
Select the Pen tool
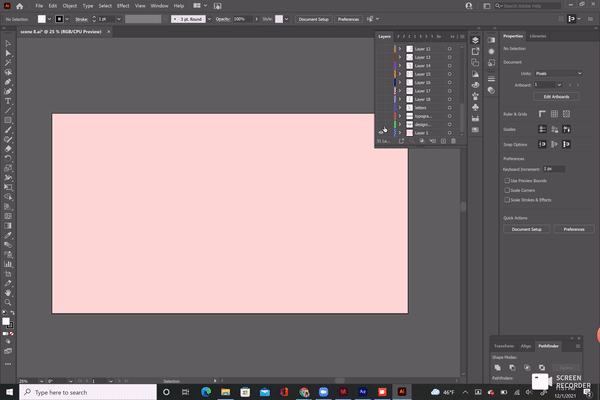tap(8, 82)
